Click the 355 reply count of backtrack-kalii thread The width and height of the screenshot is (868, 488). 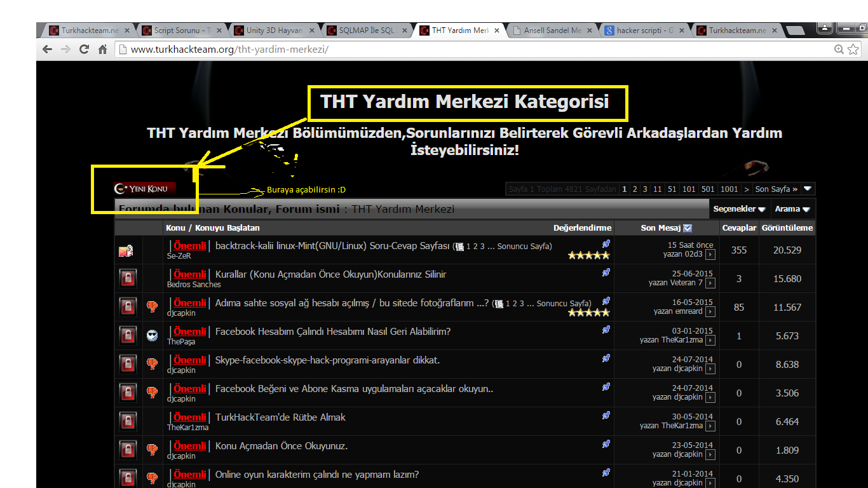click(x=739, y=250)
